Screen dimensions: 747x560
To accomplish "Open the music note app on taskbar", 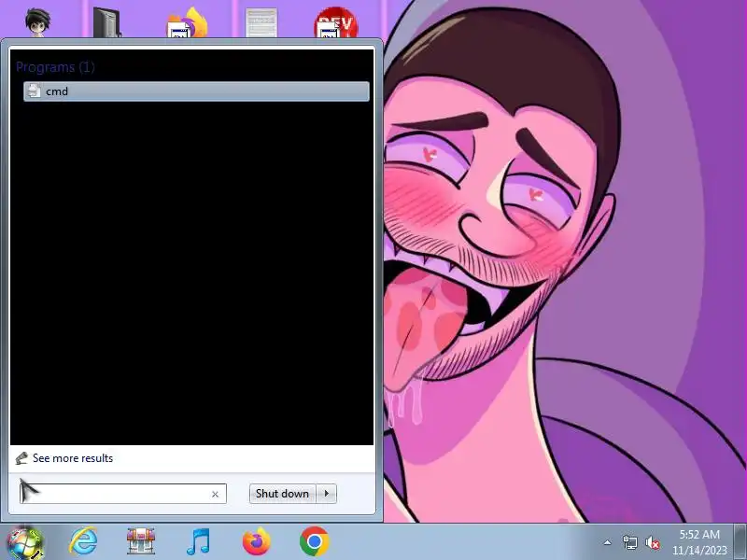I will (198, 541).
